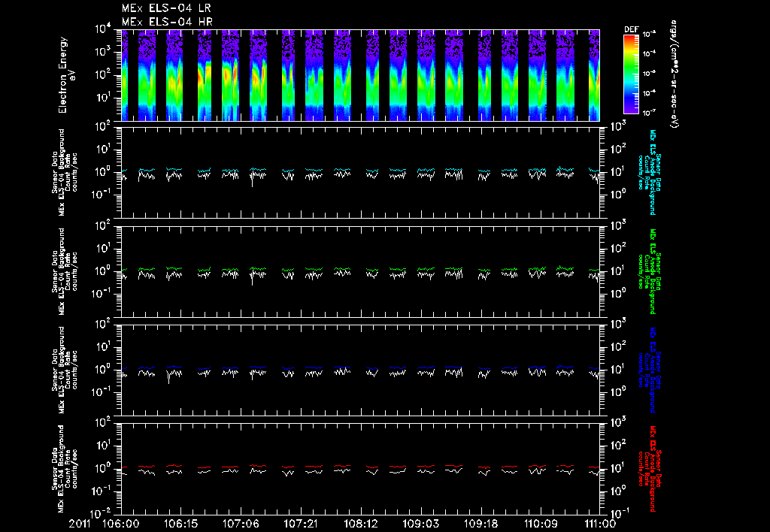Click the "110:09" time axis label
The width and height of the screenshot is (770, 532).
tap(540, 524)
